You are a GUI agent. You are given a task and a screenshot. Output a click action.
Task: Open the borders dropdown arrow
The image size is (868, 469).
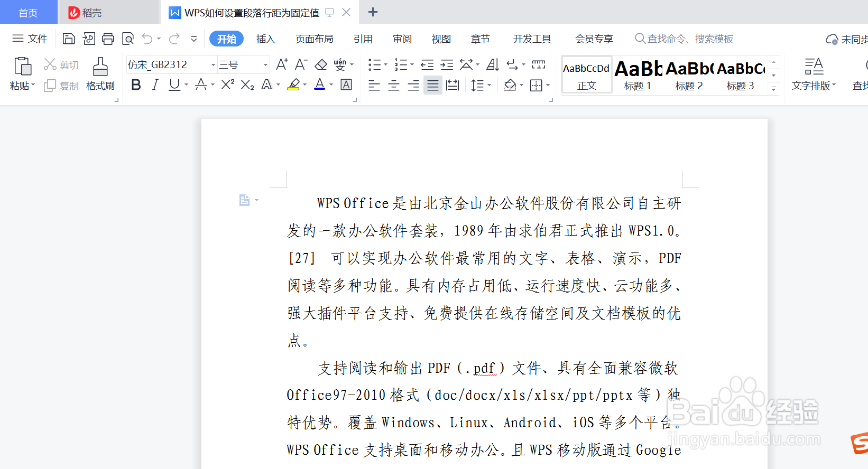point(548,85)
